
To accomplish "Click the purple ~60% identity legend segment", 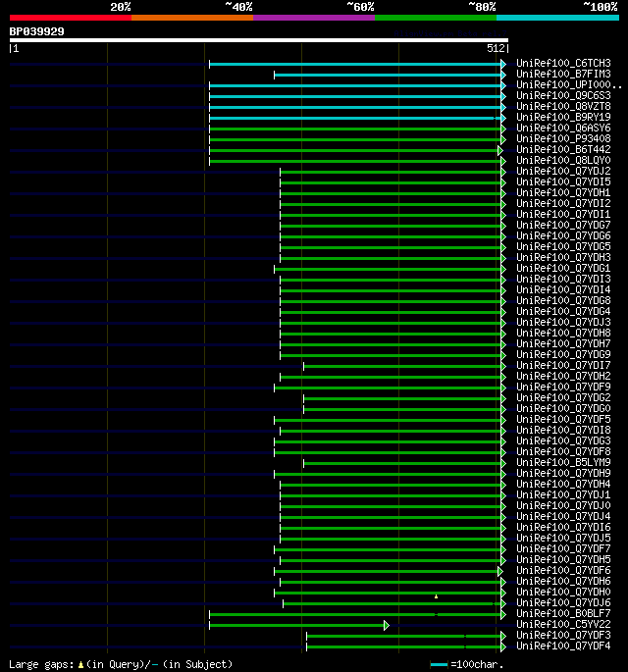I will pyautogui.click(x=314, y=18).
